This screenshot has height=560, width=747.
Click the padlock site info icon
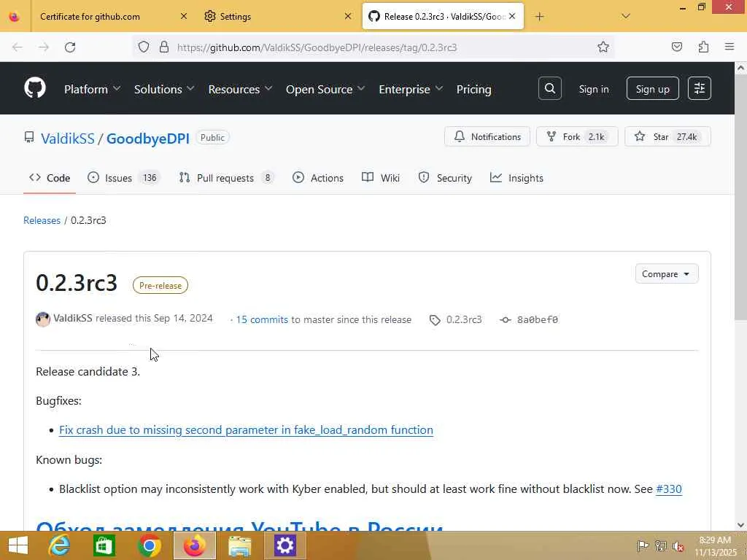pyautogui.click(x=164, y=47)
